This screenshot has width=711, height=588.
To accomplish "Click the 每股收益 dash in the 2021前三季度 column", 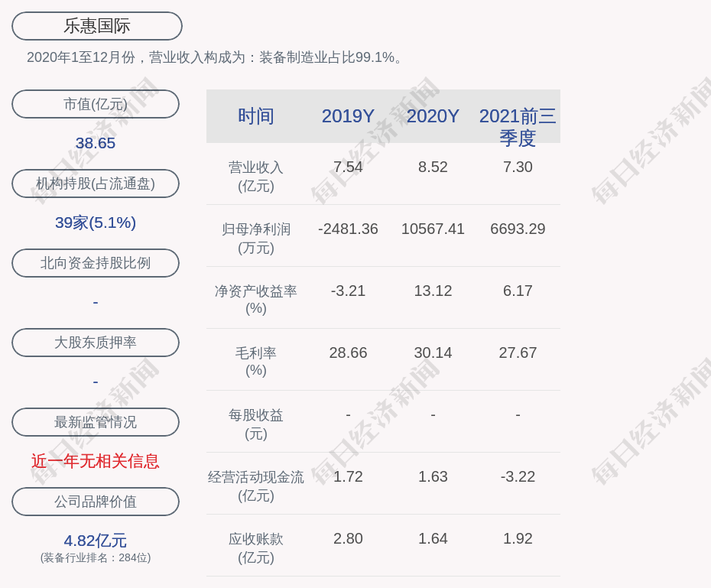I will click(518, 414).
